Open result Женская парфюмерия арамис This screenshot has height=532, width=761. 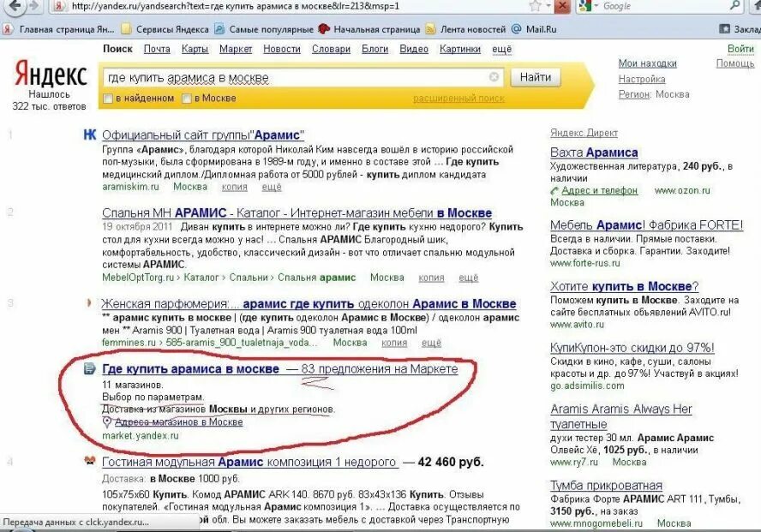(x=309, y=304)
